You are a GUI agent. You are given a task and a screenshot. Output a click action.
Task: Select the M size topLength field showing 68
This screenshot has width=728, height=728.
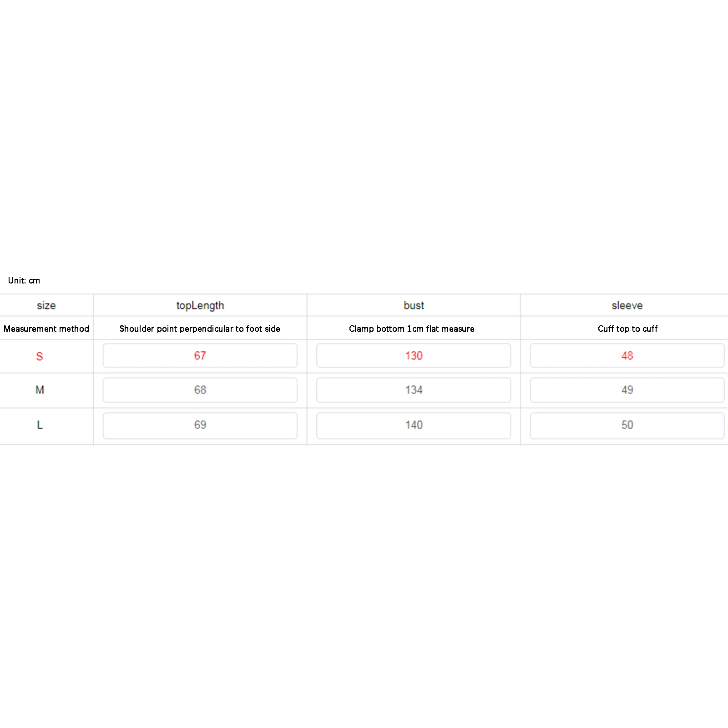(200, 390)
